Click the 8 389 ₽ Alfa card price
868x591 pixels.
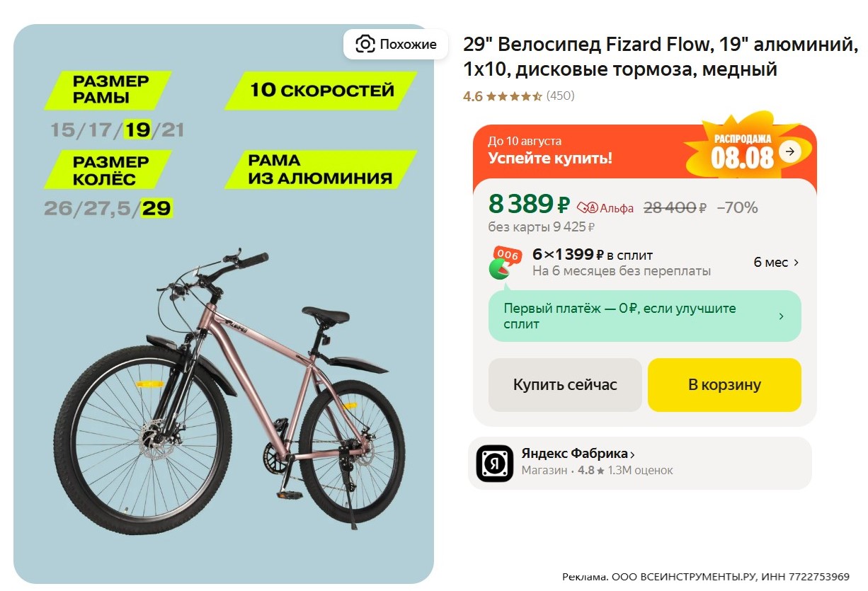[x=529, y=205]
